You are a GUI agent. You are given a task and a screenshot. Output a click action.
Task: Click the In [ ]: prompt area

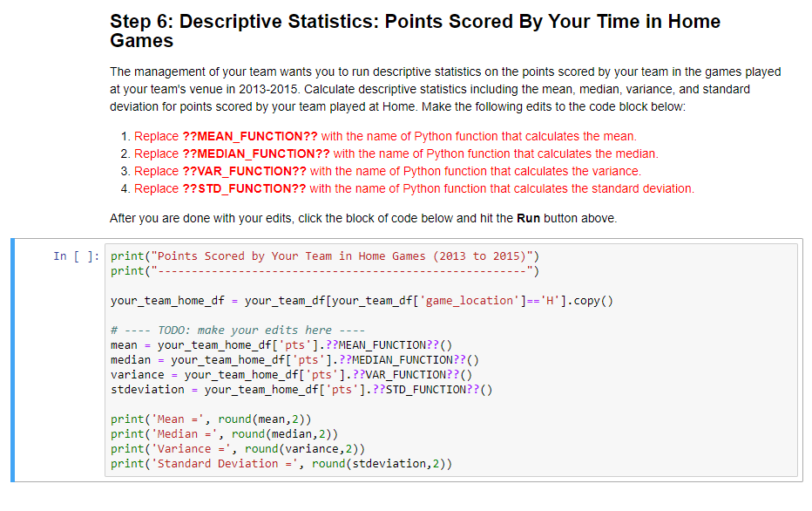(77, 255)
